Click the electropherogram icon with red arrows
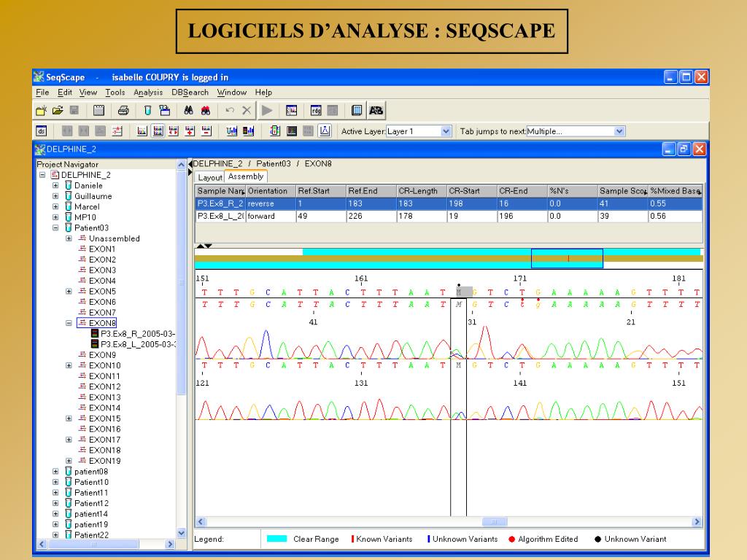The width and height of the screenshot is (747, 560). [174, 131]
